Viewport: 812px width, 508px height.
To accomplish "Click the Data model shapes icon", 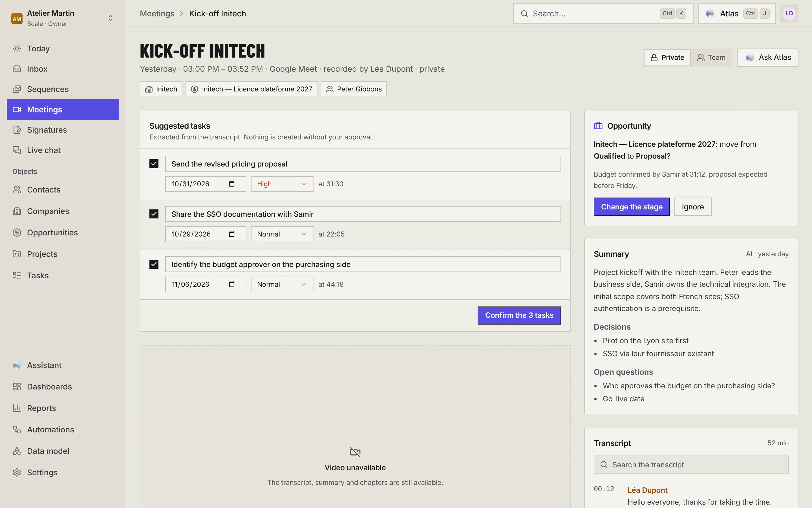I will [x=17, y=451].
